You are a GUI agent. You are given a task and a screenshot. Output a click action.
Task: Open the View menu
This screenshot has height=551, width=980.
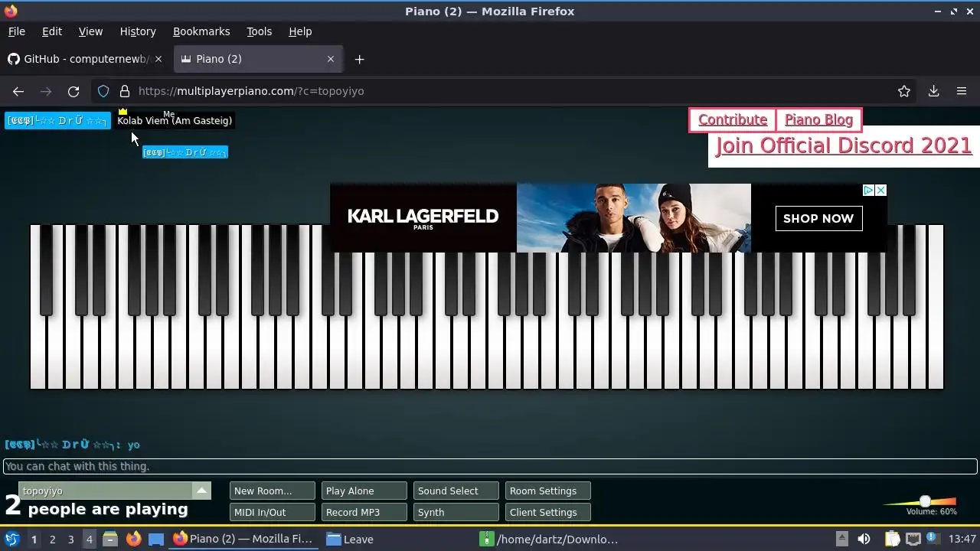[90, 31]
